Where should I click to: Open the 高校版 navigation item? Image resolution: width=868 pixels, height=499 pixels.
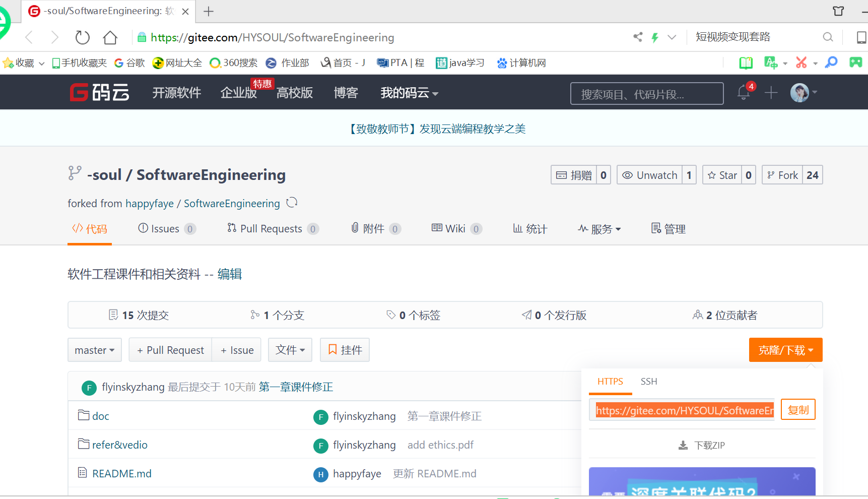pyautogui.click(x=295, y=93)
